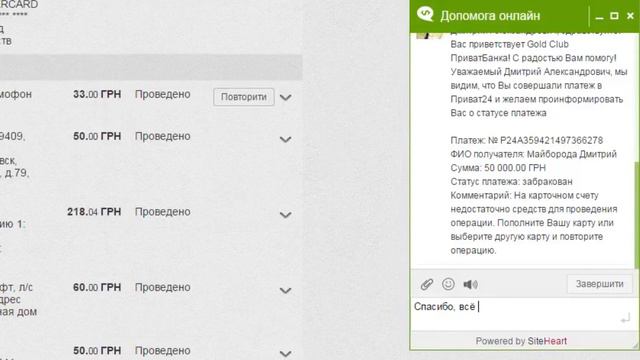Minimize the Допомога онлайн chat
This screenshot has width=640, height=360.
click(599, 17)
